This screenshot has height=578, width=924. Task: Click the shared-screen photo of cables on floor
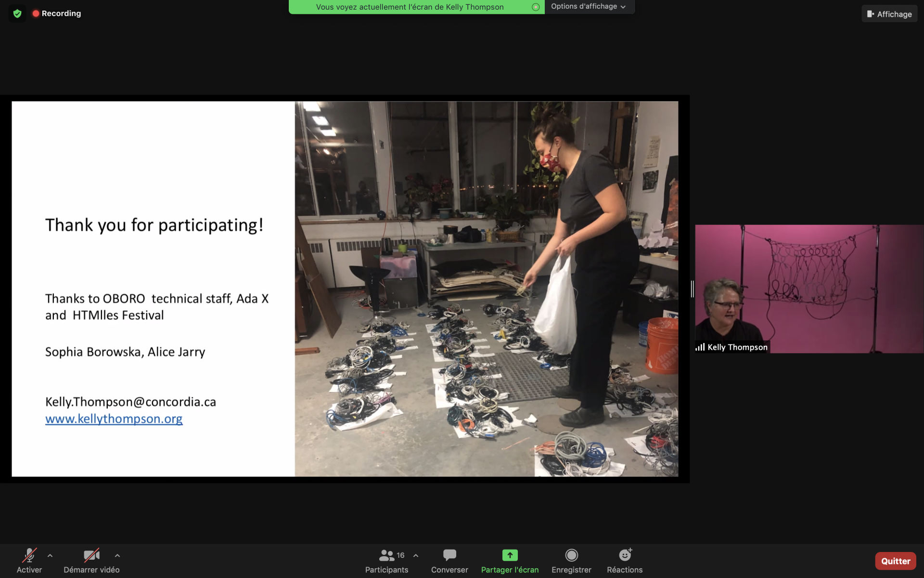(x=487, y=289)
